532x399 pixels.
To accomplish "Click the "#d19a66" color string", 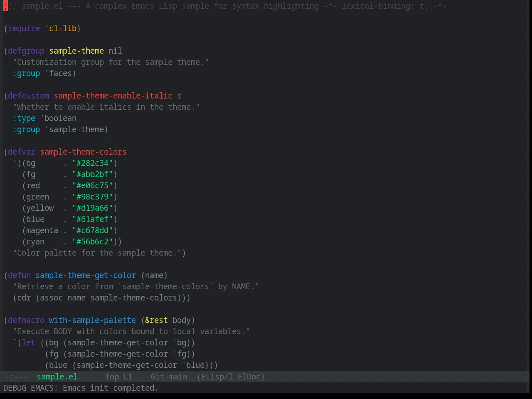I will (x=93, y=208).
